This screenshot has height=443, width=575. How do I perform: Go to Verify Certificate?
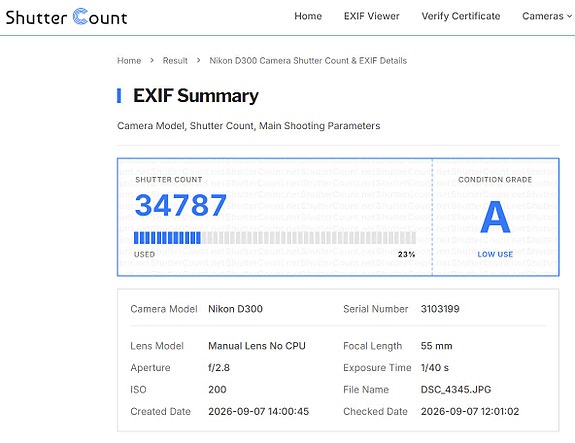coord(461,16)
